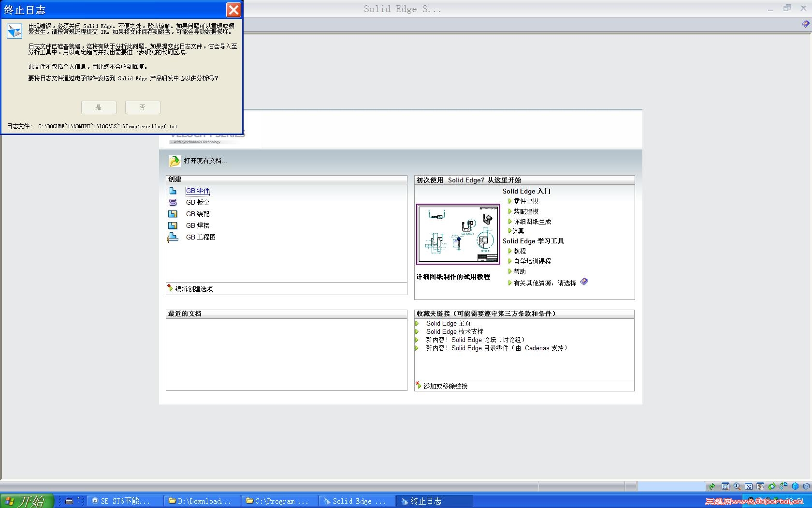
Task: Open the Solid Edge 主页 favorite link
Action: [x=449, y=323]
